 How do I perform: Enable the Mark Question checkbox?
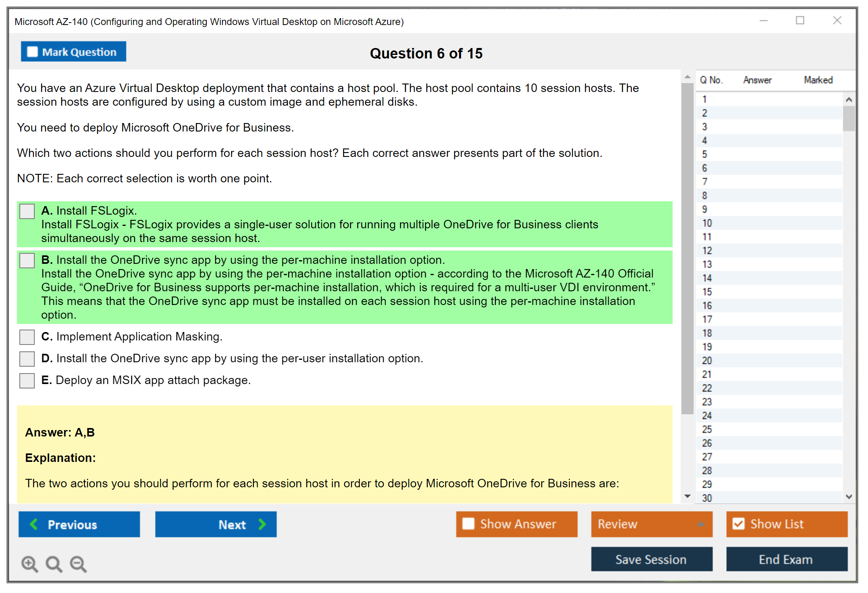[x=32, y=52]
